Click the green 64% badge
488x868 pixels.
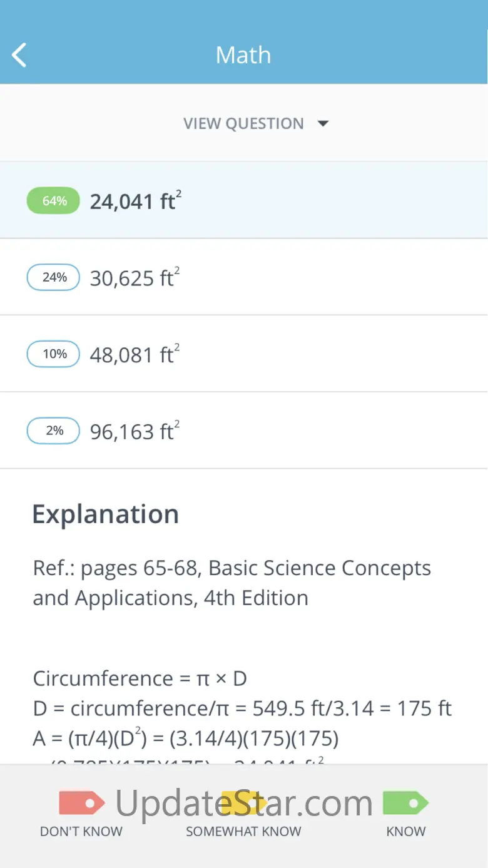[54, 201]
